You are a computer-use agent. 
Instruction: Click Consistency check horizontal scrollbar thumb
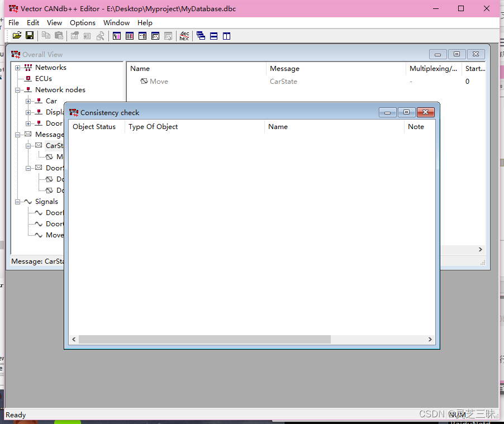click(x=205, y=340)
